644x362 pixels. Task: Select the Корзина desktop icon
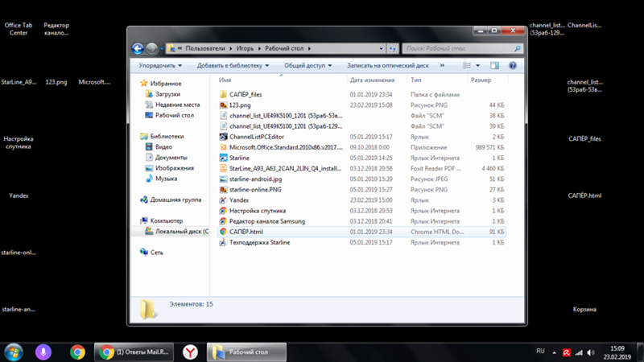point(584,310)
